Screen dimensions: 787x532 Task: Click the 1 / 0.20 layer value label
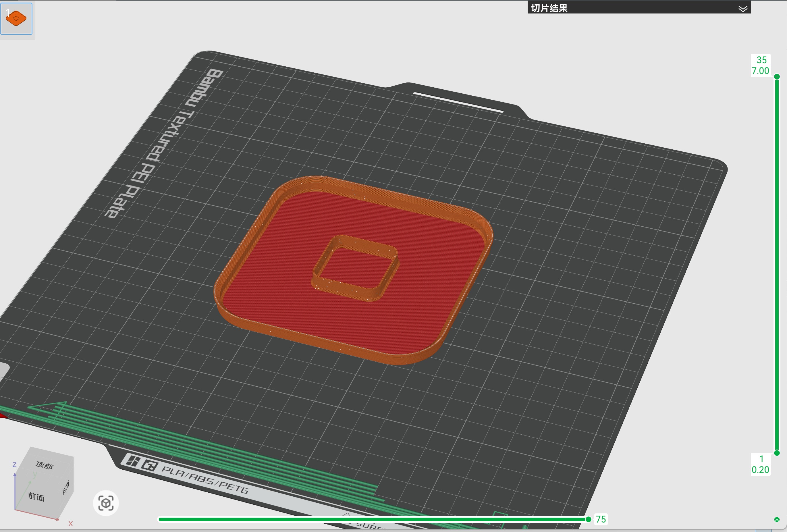[761, 464]
